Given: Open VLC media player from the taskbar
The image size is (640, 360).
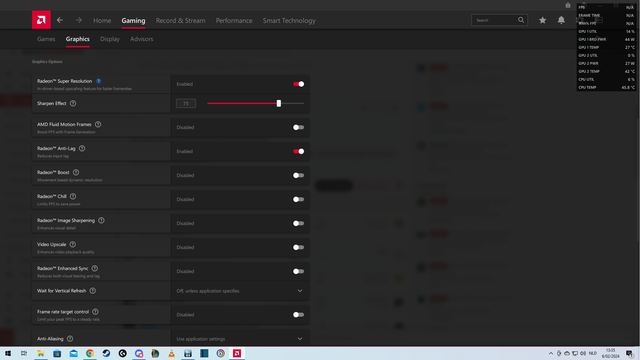Looking at the screenshot, I should 171,353.
